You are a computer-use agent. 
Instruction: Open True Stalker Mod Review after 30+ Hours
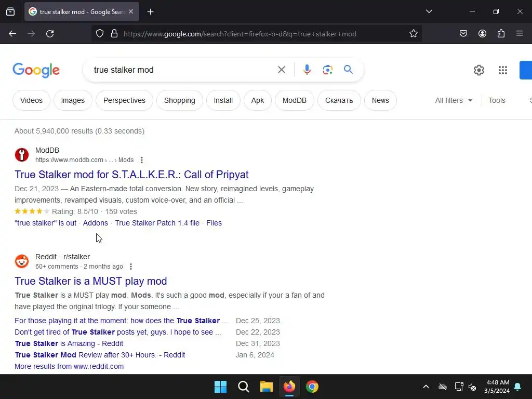[100, 355]
